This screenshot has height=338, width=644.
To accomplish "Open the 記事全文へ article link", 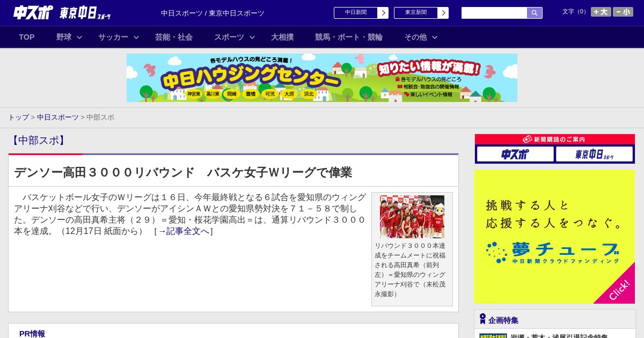I will (184, 231).
